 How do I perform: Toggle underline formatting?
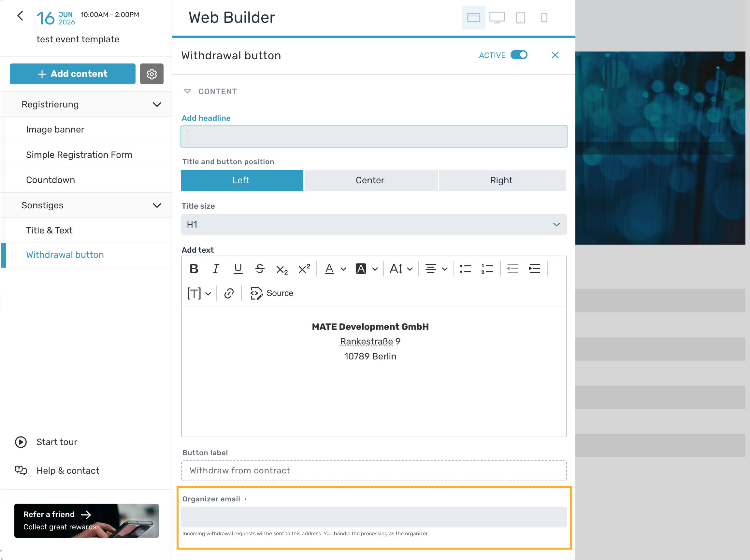tap(238, 269)
